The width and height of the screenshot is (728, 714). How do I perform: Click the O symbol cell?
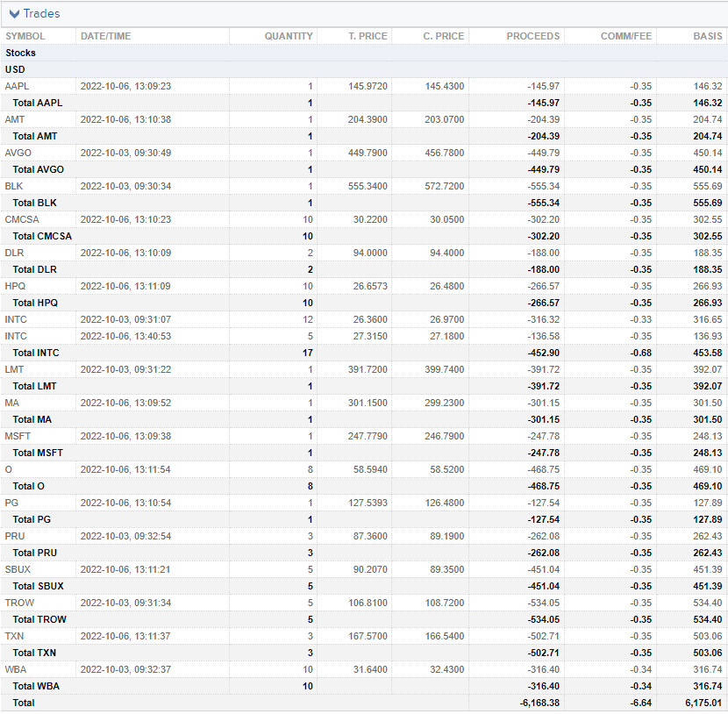[x=9, y=471]
